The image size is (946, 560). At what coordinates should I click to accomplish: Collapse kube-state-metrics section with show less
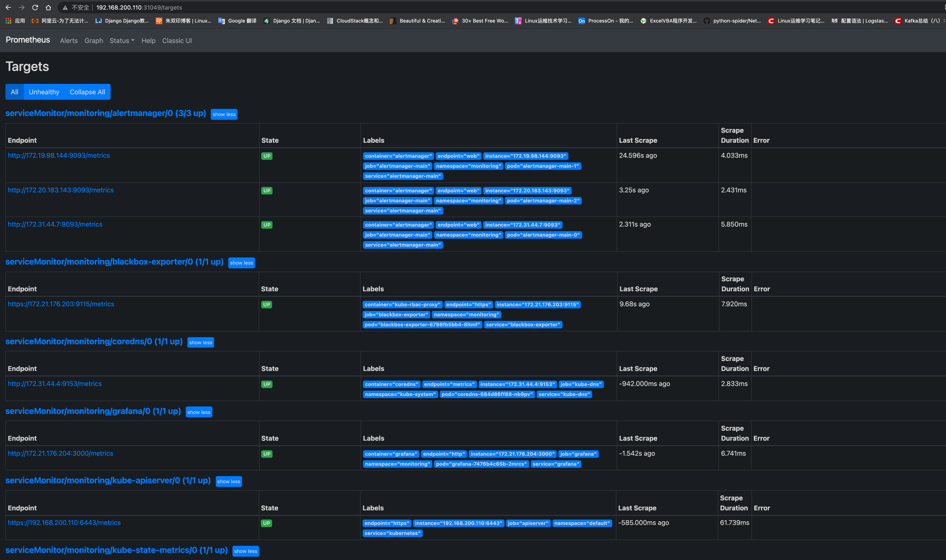click(x=246, y=551)
